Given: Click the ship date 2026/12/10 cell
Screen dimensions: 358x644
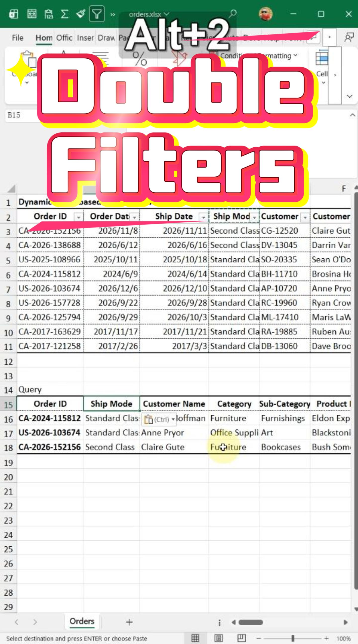Looking at the screenshot, I should pyautogui.click(x=174, y=288).
